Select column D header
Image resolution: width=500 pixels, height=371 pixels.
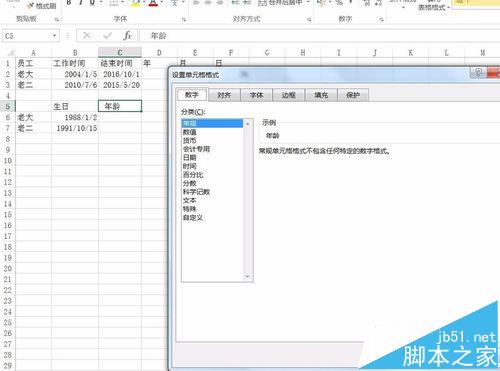tap(159, 53)
